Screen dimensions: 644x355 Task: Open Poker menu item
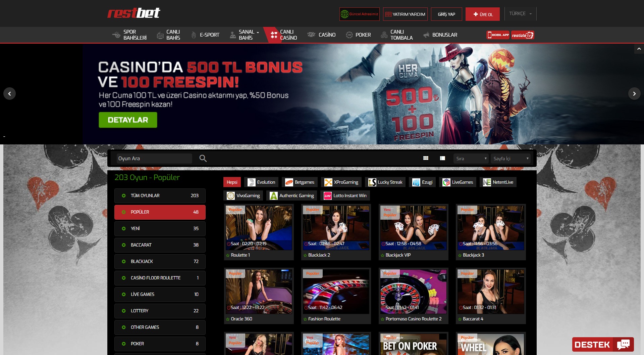pos(358,35)
